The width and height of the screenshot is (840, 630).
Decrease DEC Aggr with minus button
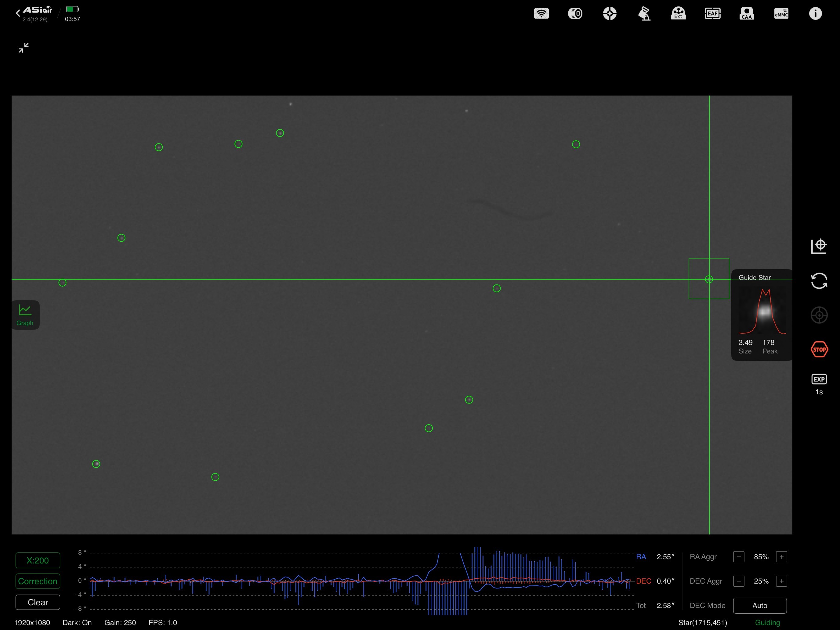739,581
